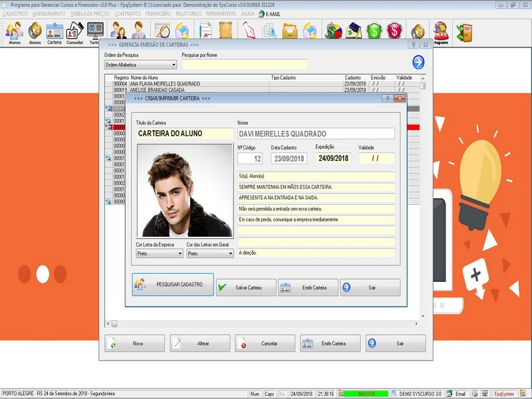
Task: Click the printer icon beside the archive box
Action: [x=310, y=31]
